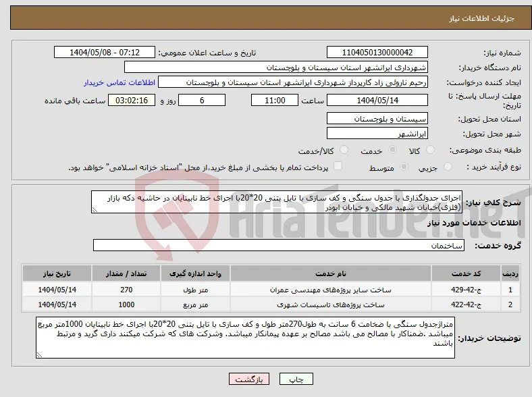Click the response deadline date 1404/05/14 field
The image size is (532, 397).
[377, 100]
